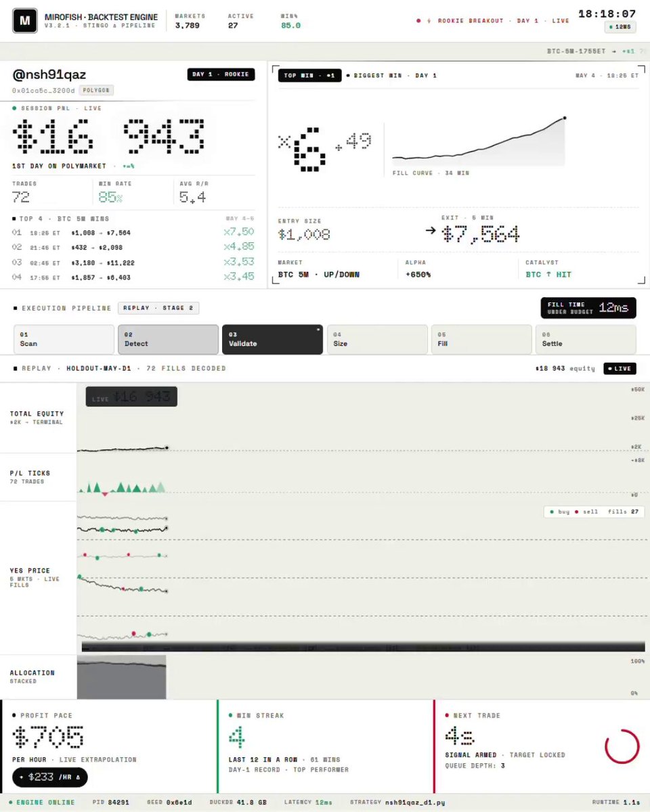Click the stacked Allocation chart area
This screenshot has height=812, width=650.
(x=121, y=677)
